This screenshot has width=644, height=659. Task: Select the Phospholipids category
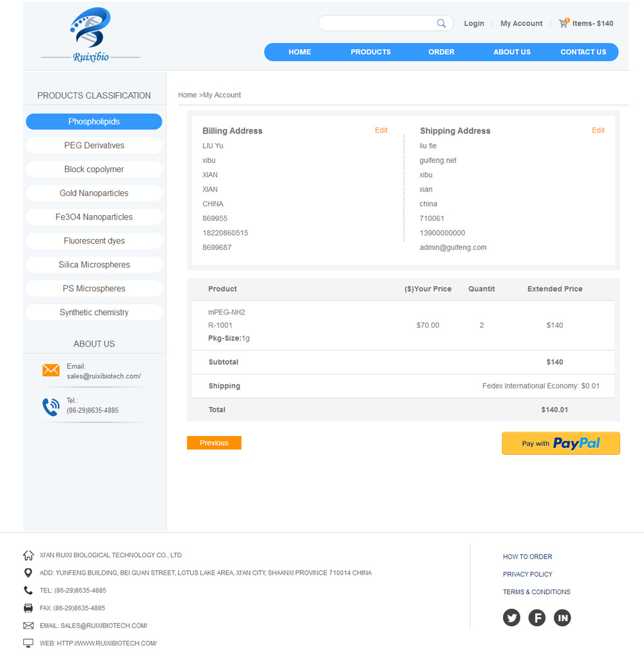[94, 122]
